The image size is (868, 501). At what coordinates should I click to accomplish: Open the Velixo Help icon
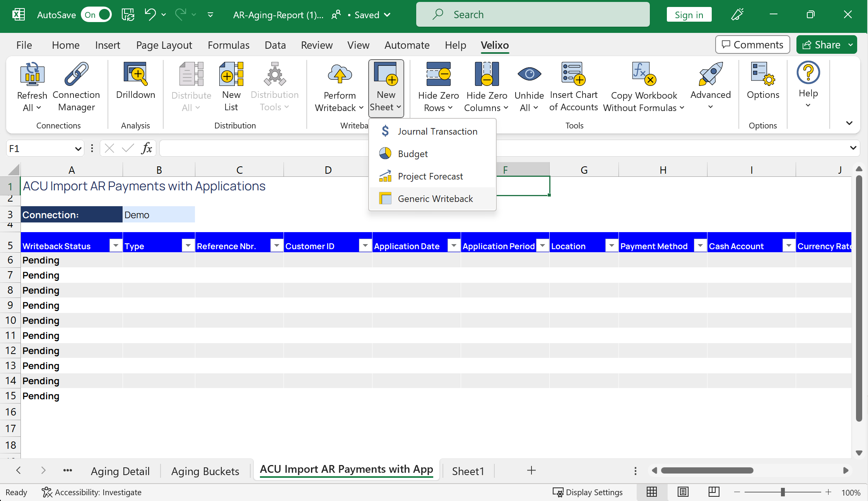pos(808,73)
